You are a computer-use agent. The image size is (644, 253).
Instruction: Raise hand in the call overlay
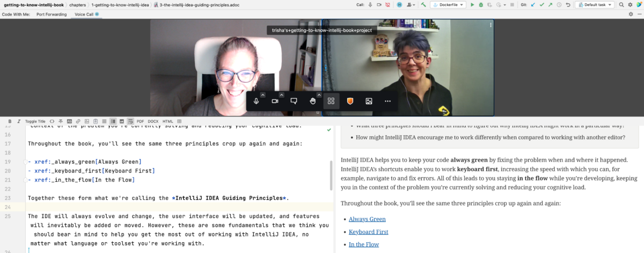pyautogui.click(x=313, y=101)
